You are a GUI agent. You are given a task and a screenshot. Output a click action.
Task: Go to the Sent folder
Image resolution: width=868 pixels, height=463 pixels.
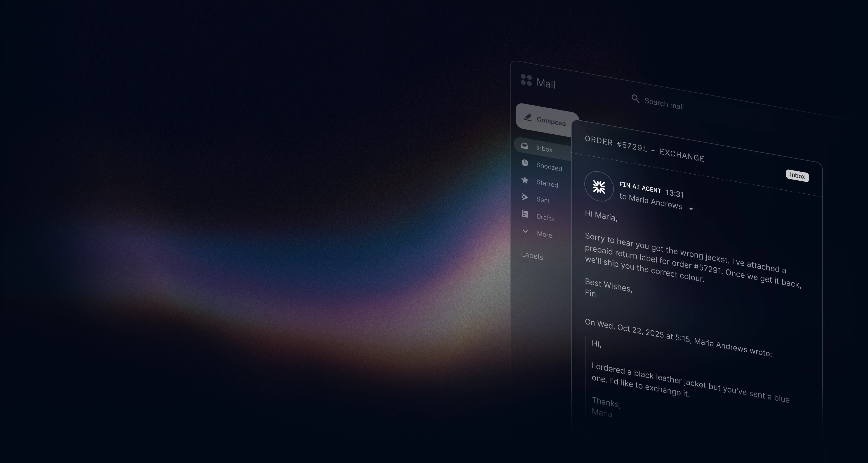543,200
